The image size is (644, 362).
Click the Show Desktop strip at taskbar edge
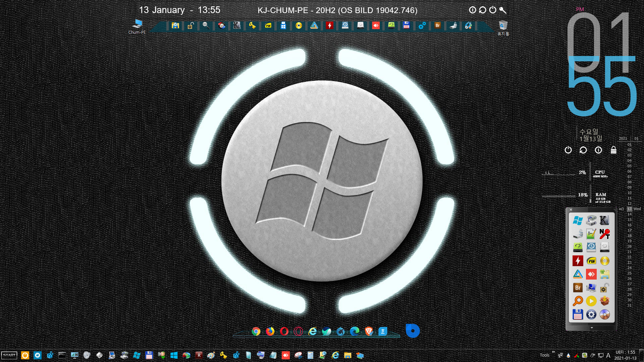tap(642, 355)
